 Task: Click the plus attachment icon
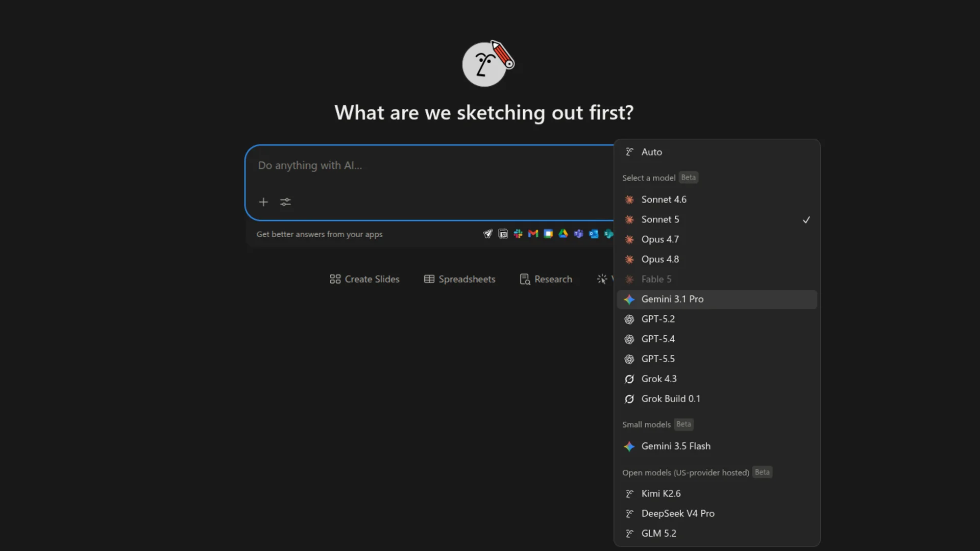click(263, 202)
